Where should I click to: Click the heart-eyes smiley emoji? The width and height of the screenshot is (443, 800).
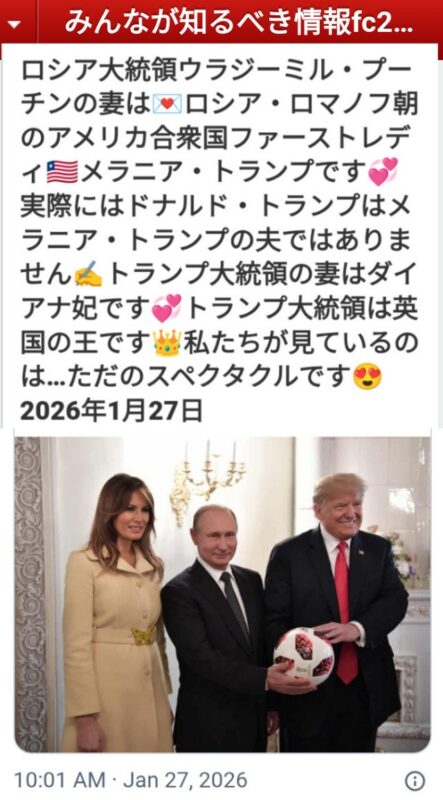(367, 378)
